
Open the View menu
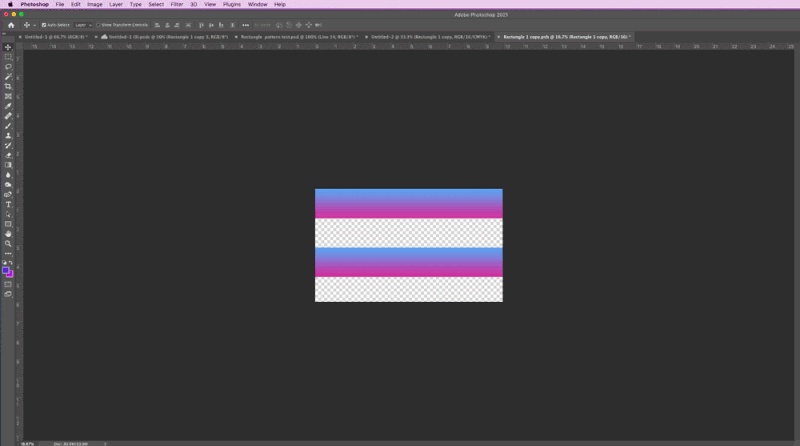click(x=210, y=4)
